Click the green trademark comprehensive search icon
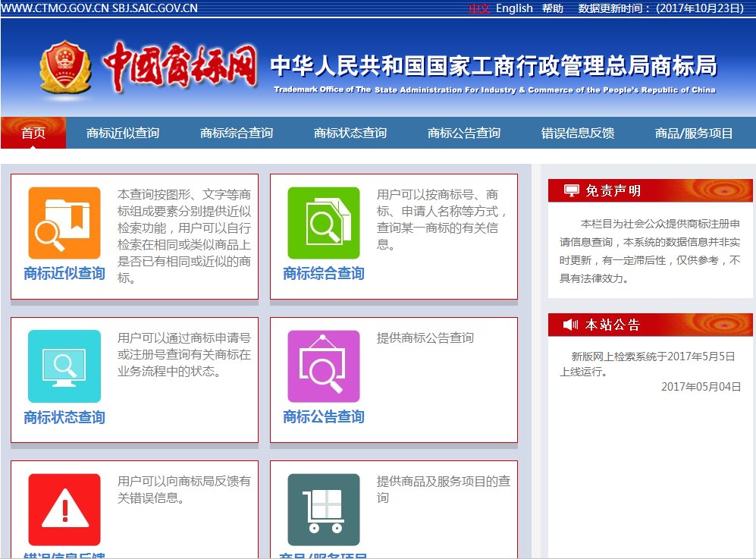This screenshot has width=756, height=559. (x=324, y=224)
